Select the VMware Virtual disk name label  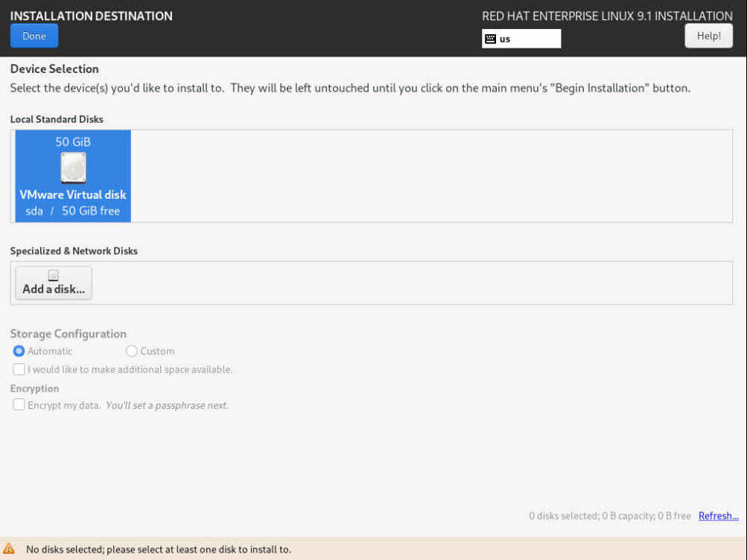[73, 194]
